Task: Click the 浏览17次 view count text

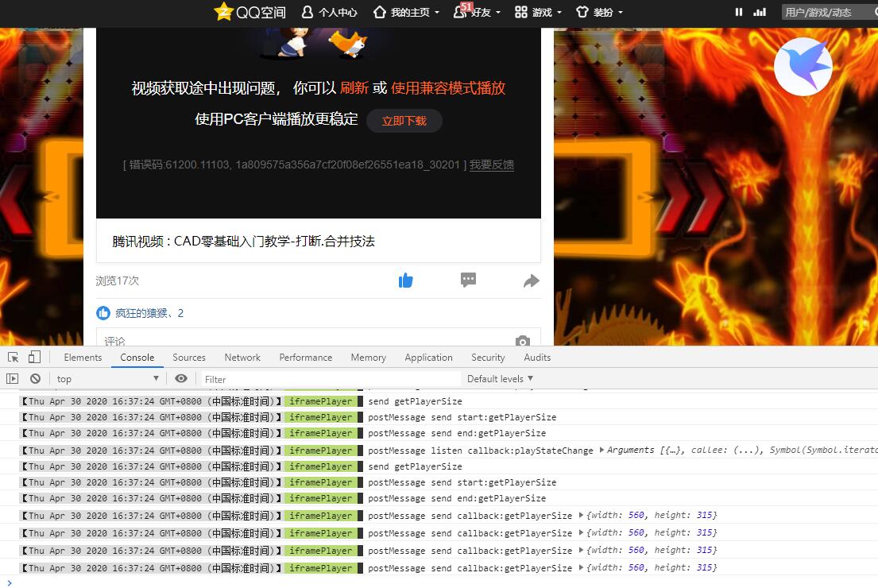Action: (x=117, y=280)
